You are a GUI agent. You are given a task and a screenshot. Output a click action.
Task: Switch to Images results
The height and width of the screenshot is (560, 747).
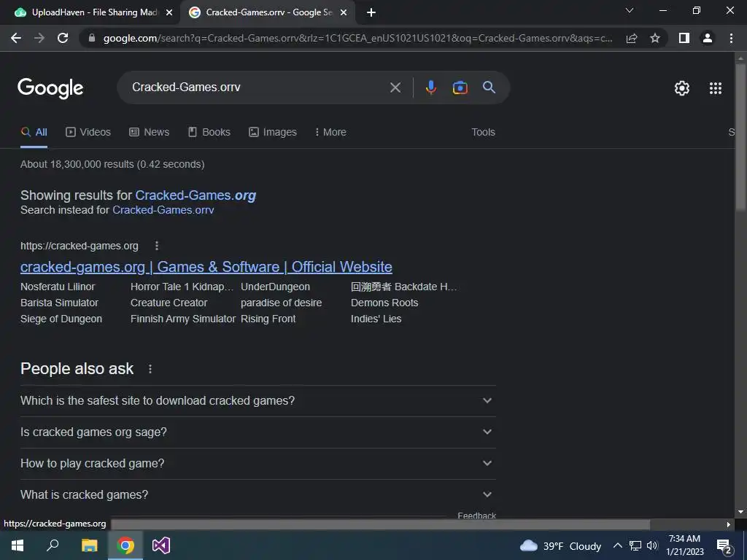pyautogui.click(x=273, y=133)
